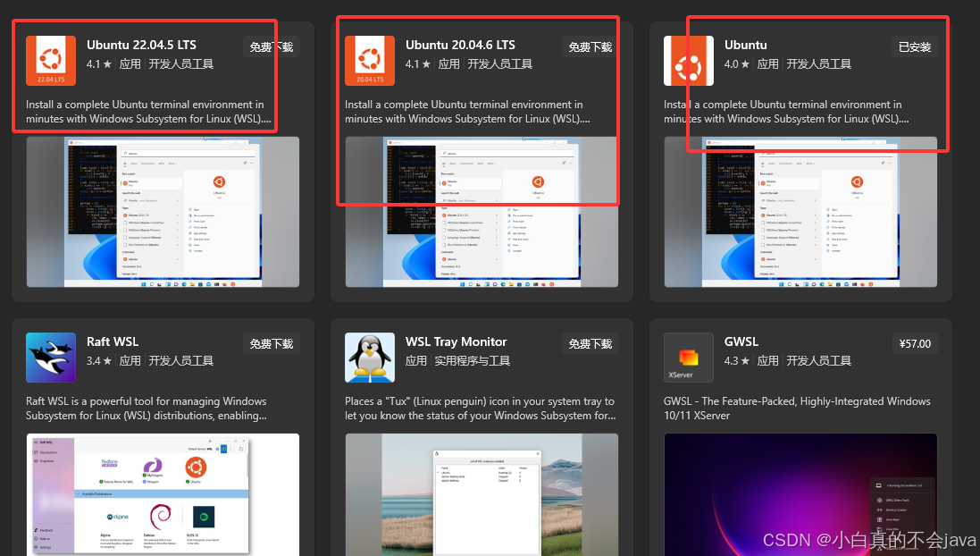Click 开发人员工具 under Raft WSL
980x556 pixels.
click(181, 361)
